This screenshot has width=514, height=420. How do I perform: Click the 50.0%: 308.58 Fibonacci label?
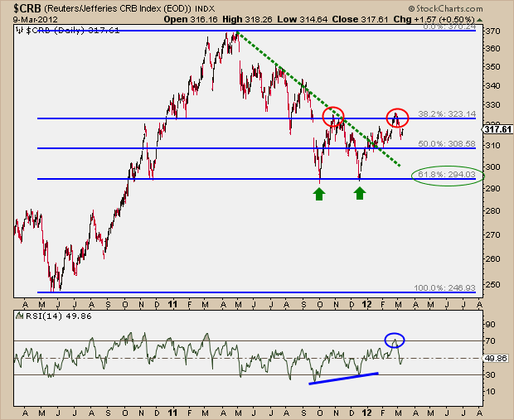447,144
